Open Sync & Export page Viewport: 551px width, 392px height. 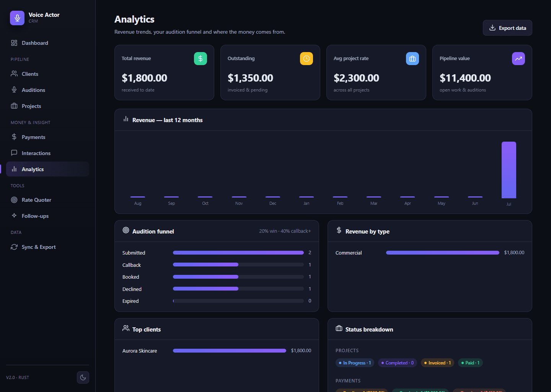click(x=47, y=247)
